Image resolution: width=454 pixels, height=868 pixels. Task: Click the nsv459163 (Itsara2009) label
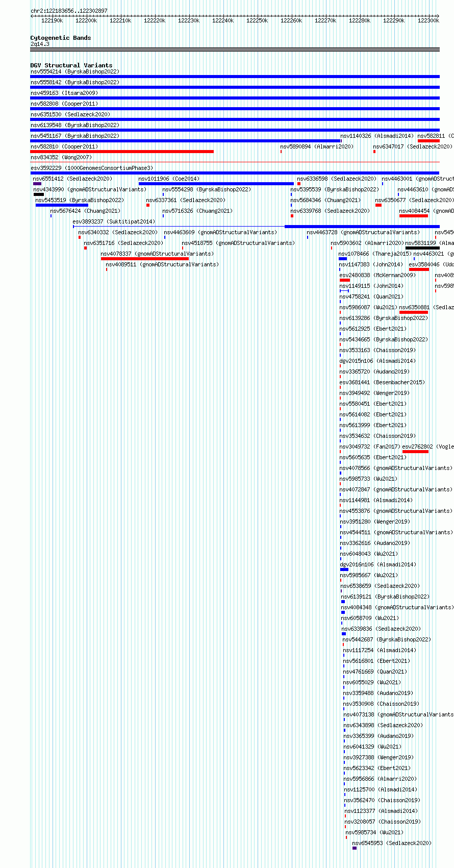[64, 93]
